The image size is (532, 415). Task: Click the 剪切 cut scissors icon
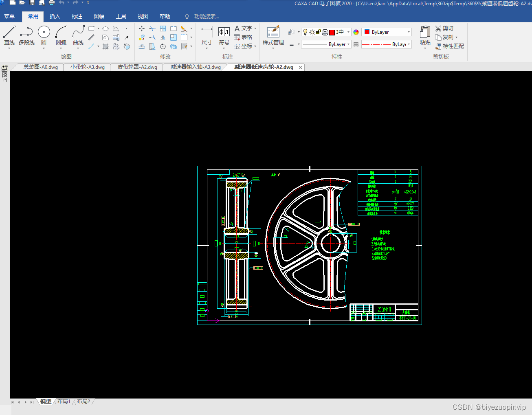click(x=438, y=28)
